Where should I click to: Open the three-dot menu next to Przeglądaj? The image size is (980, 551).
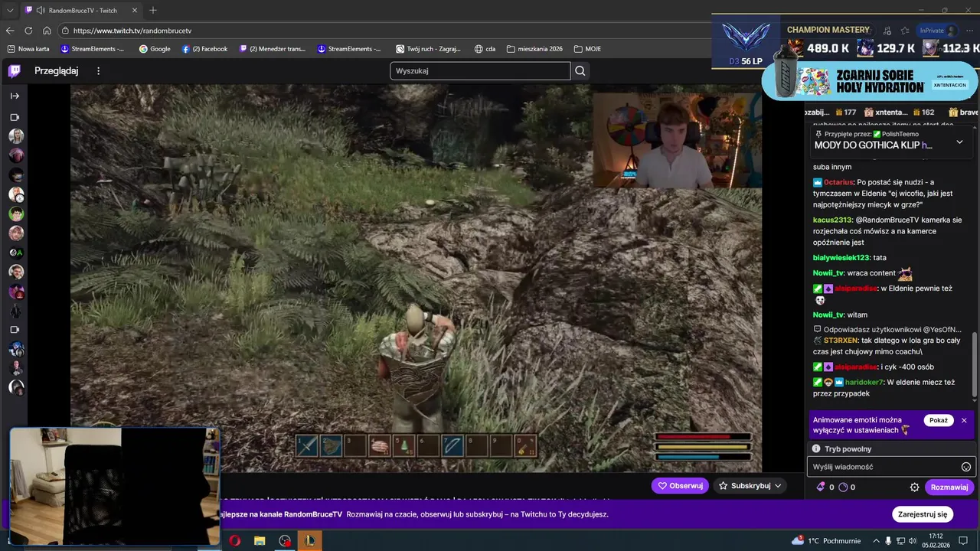point(98,71)
